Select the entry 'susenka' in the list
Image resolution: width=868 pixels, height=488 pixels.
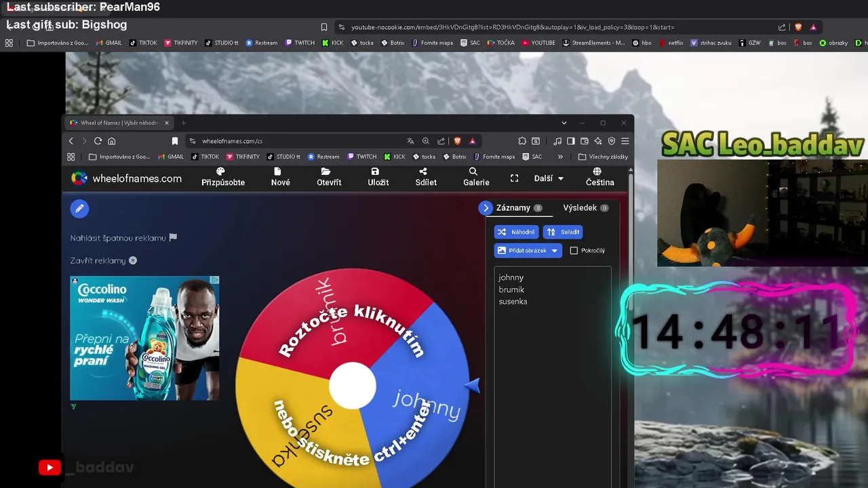pyautogui.click(x=513, y=302)
